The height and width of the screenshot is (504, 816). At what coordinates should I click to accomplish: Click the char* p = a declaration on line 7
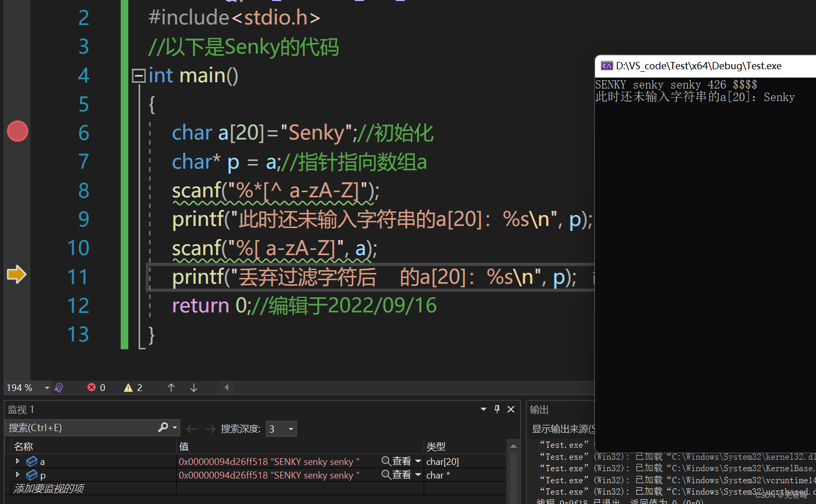pyautogui.click(x=226, y=162)
